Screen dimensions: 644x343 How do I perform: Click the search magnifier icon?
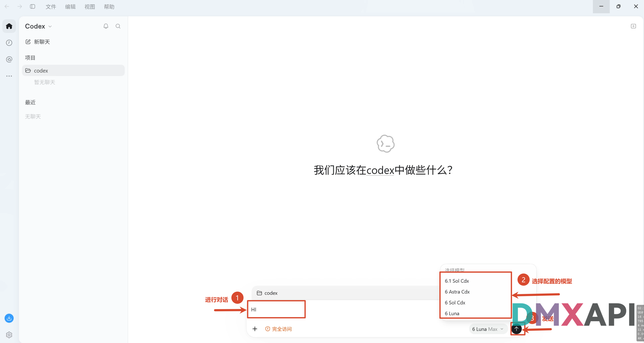click(118, 26)
